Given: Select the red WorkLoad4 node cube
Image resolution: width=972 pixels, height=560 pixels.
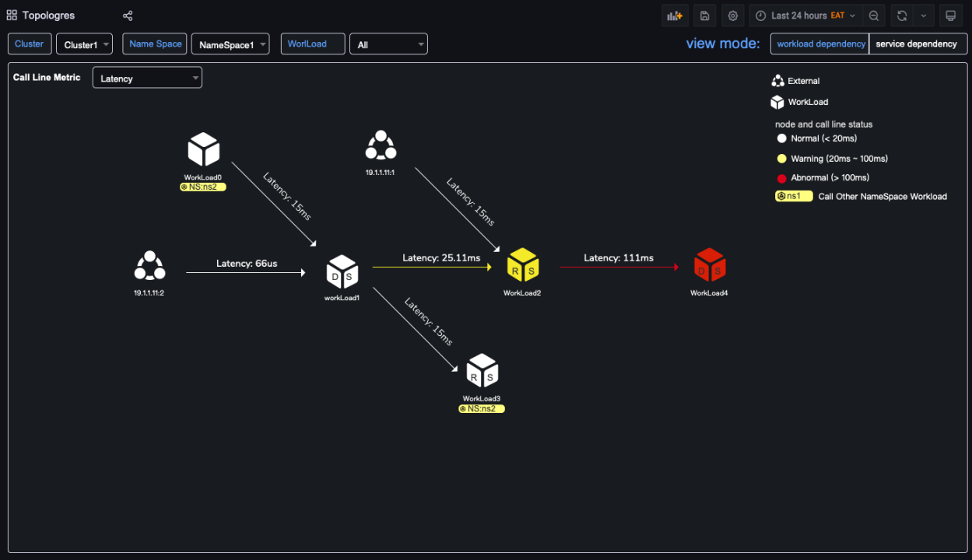Looking at the screenshot, I should click(709, 265).
